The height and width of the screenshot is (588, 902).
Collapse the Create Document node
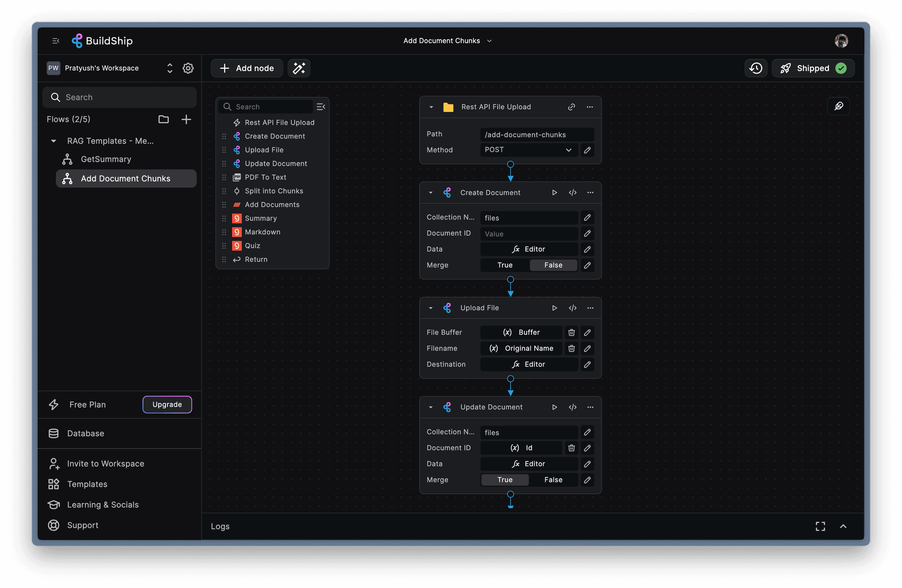431,192
